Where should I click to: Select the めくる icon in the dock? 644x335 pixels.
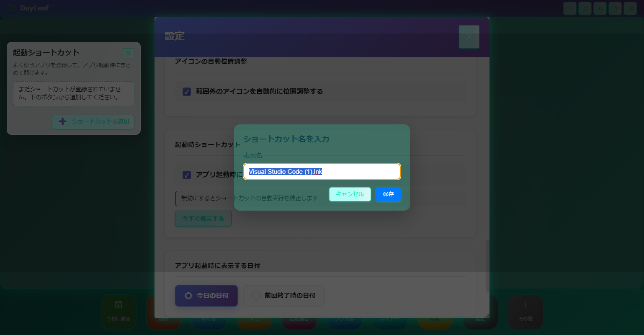coord(209,312)
